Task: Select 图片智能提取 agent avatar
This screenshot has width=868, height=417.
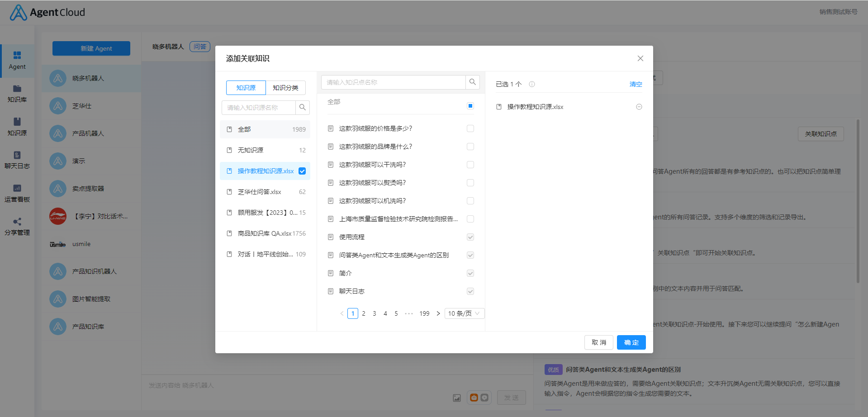Action: coord(58,299)
